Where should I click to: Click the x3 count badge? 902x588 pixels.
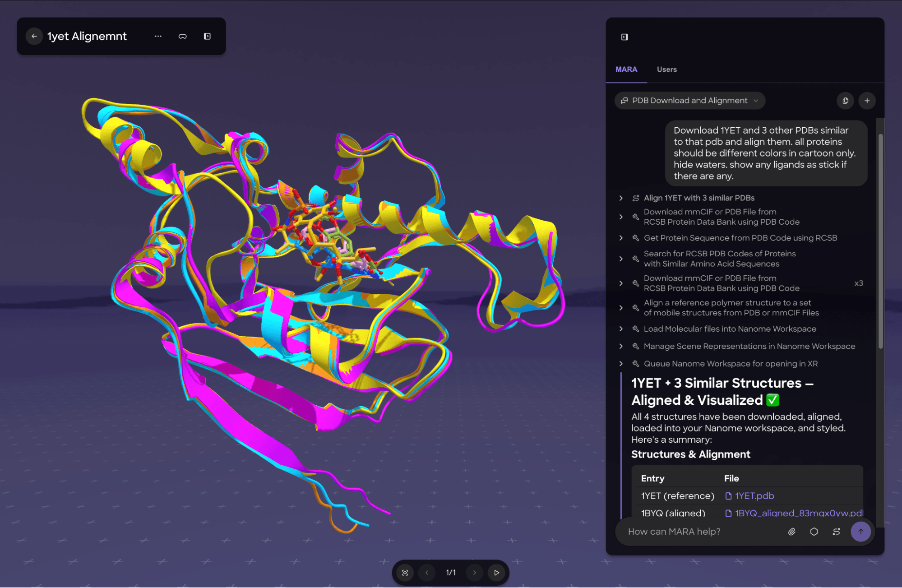coord(858,283)
